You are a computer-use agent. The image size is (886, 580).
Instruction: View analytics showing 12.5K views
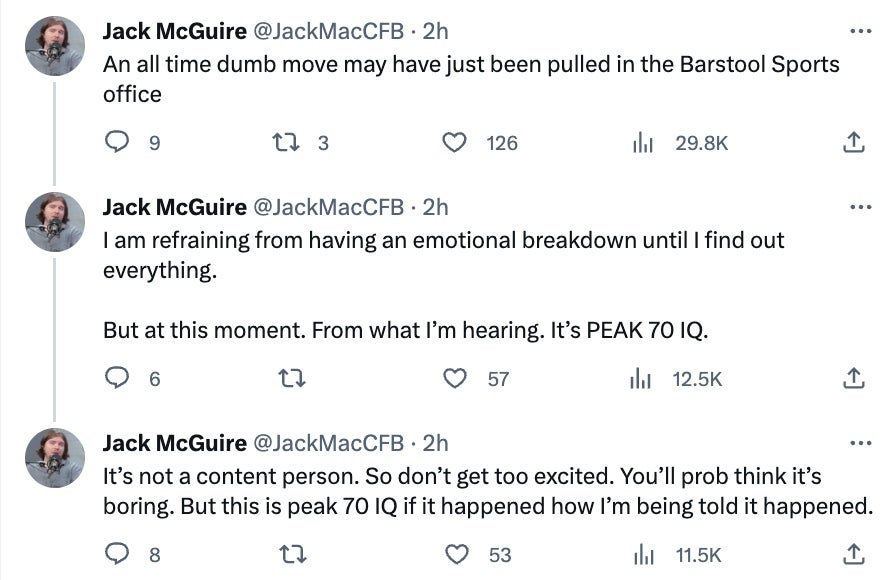[x=642, y=378]
